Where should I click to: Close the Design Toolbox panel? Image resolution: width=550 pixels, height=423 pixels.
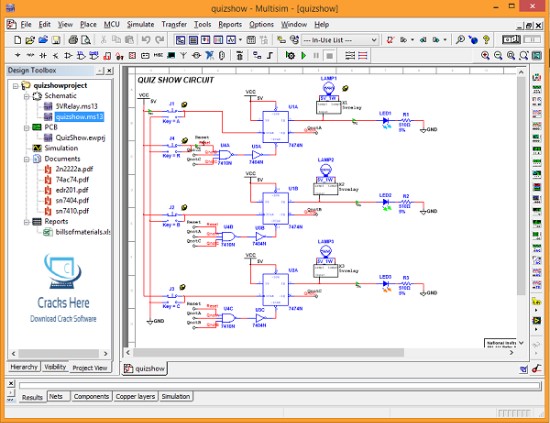(x=109, y=71)
